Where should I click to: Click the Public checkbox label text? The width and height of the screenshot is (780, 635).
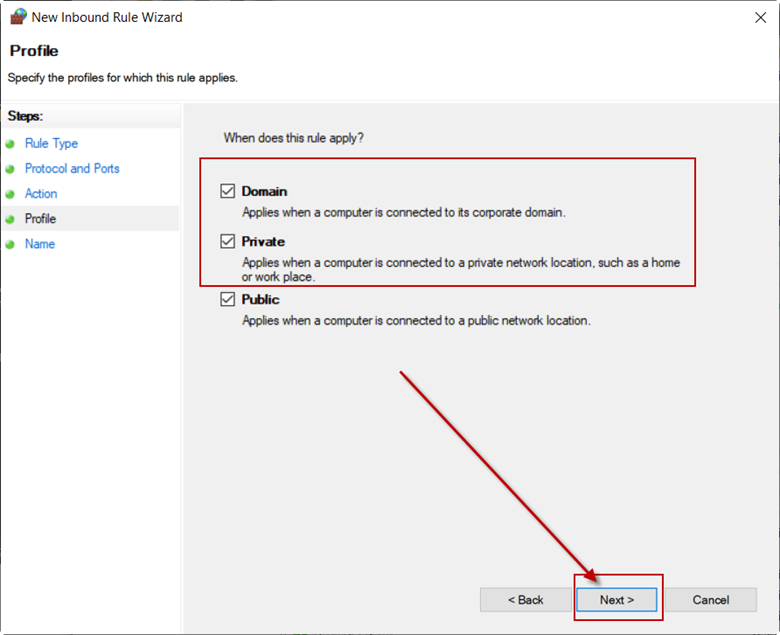[261, 299]
